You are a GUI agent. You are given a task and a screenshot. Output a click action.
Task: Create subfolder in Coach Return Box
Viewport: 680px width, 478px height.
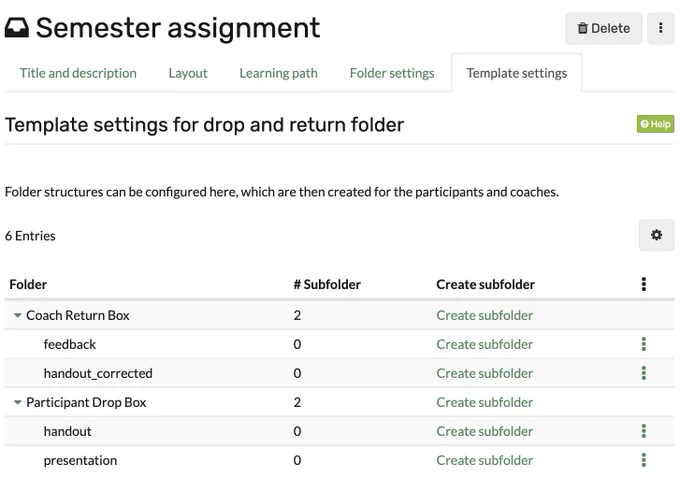(484, 315)
